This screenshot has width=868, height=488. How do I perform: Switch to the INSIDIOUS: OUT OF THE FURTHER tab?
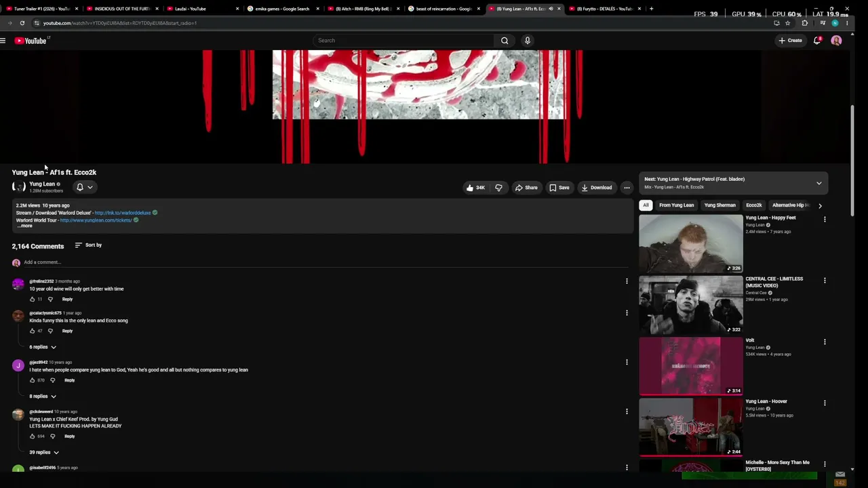pos(122,9)
